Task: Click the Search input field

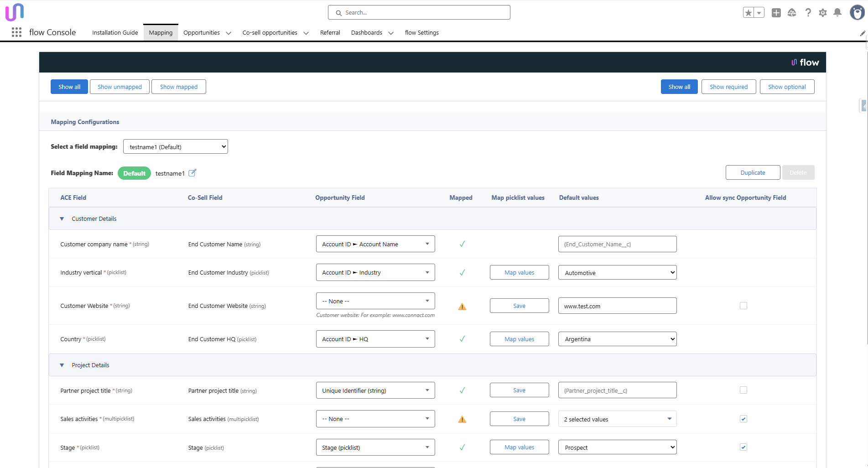Action: pos(419,13)
